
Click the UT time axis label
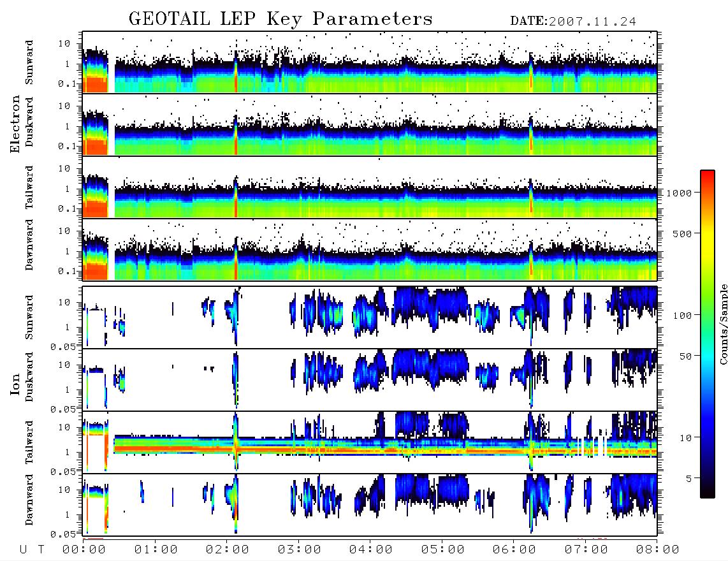click(32, 550)
